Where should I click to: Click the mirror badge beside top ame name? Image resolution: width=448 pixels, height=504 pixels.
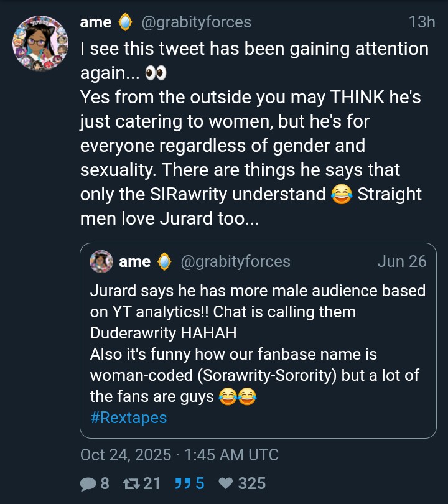(126, 22)
